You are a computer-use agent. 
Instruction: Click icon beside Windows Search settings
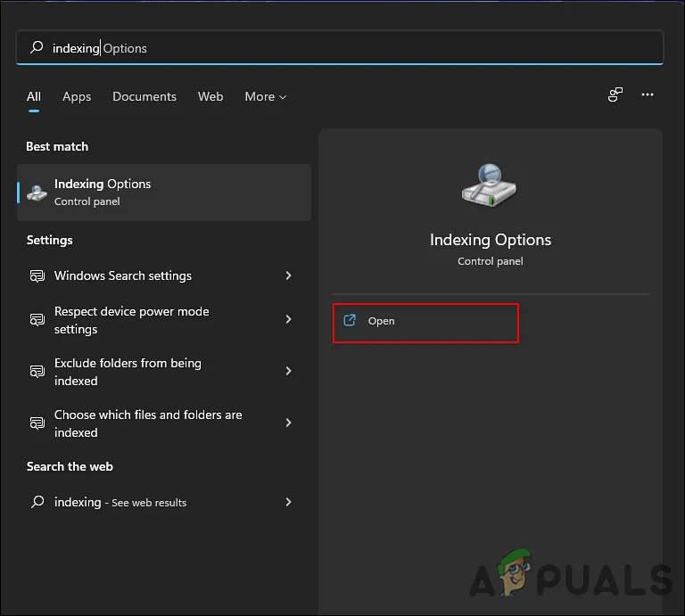click(x=37, y=276)
